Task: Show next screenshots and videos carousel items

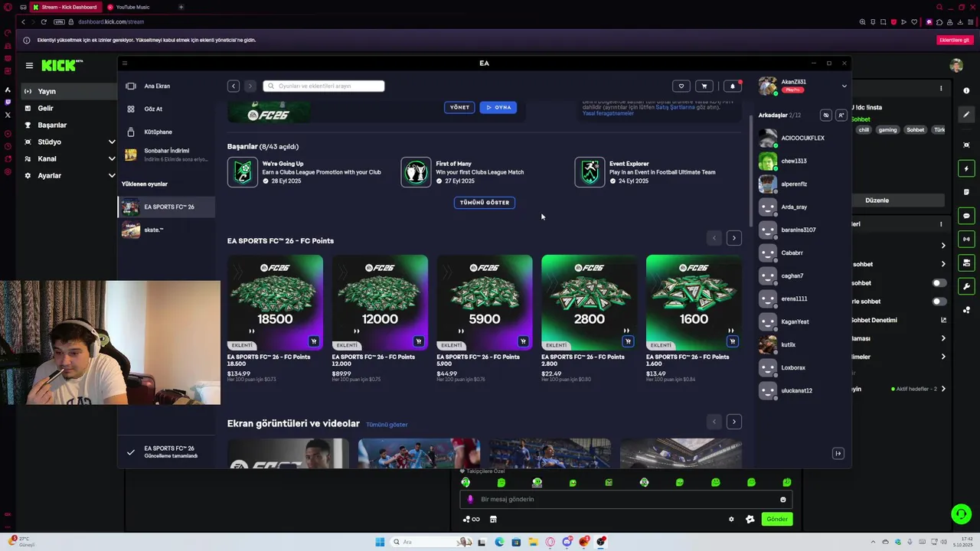Action: click(733, 422)
